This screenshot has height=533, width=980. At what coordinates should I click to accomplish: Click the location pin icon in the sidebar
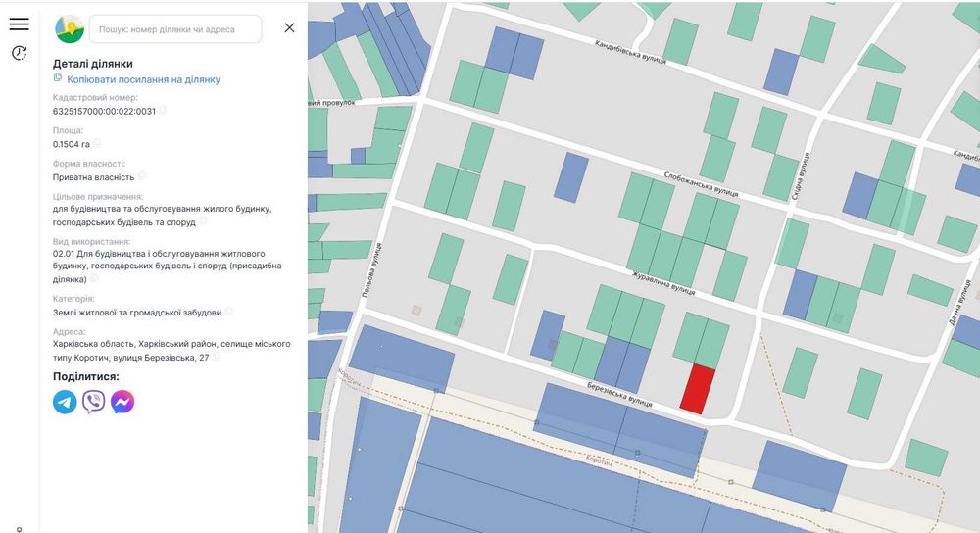click(x=20, y=529)
